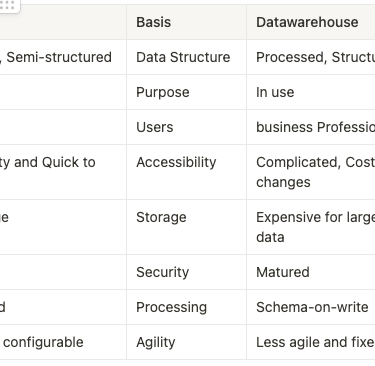Click the configurable text cell
Screen dimensions: 375x366
click(x=63, y=342)
